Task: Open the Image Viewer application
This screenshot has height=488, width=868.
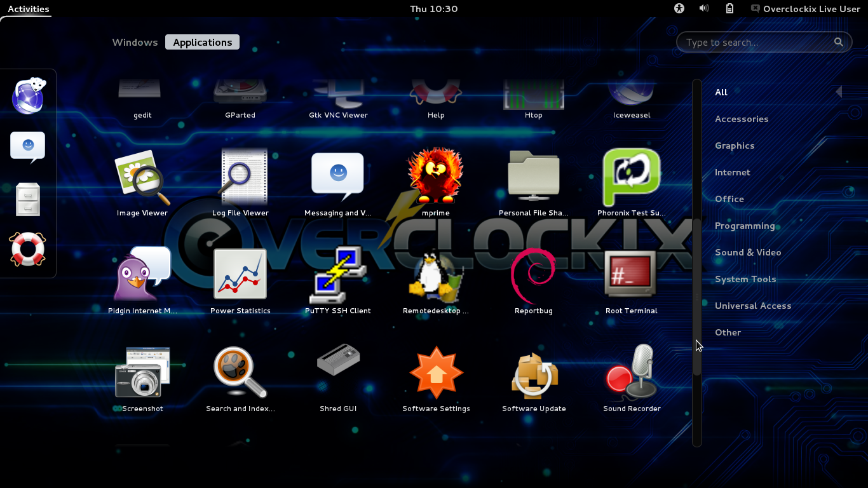Action: pyautogui.click(x=142, y=183)
